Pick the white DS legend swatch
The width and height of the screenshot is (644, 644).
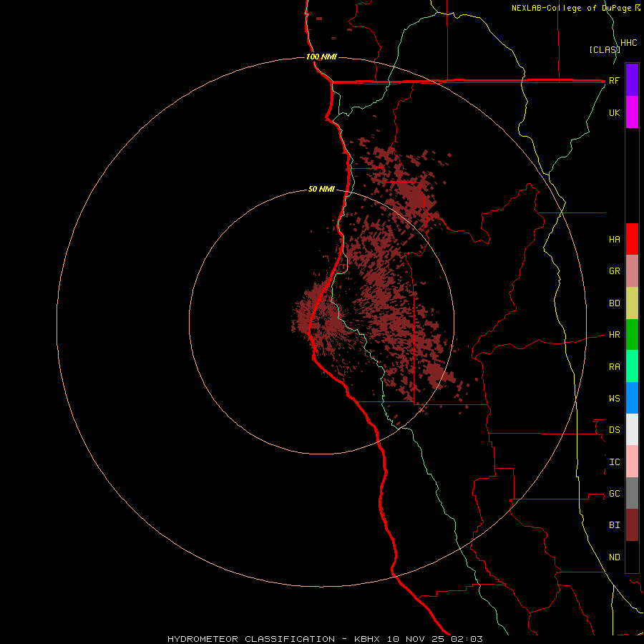(x=632, y=429)
